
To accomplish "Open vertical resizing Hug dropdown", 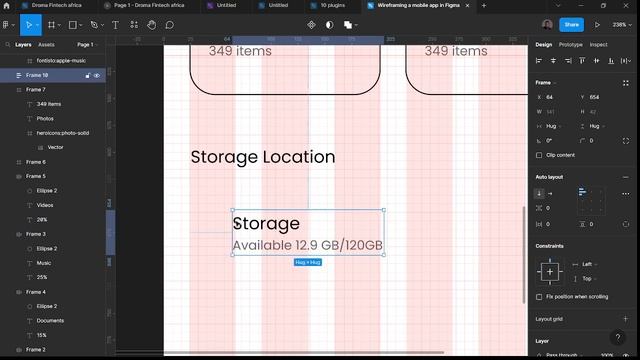I will coord(597,126).
